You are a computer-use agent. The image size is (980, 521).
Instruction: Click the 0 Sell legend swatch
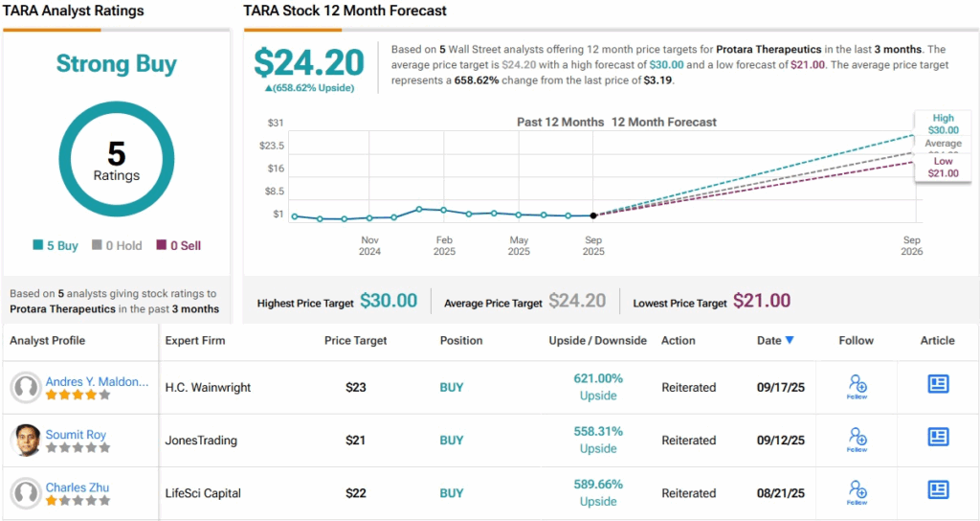pyautogui.click(x=162, y=246)
